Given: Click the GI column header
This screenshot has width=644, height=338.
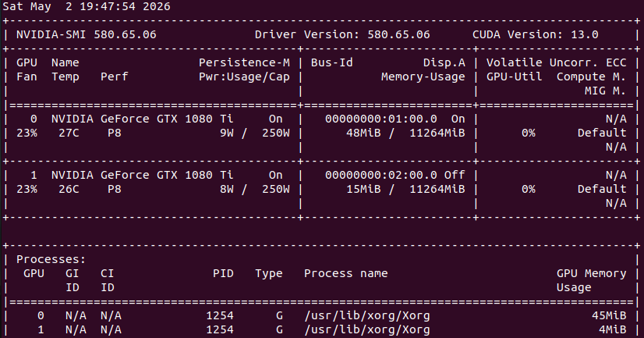Looking at the screenshot, I should click(72, 273).
